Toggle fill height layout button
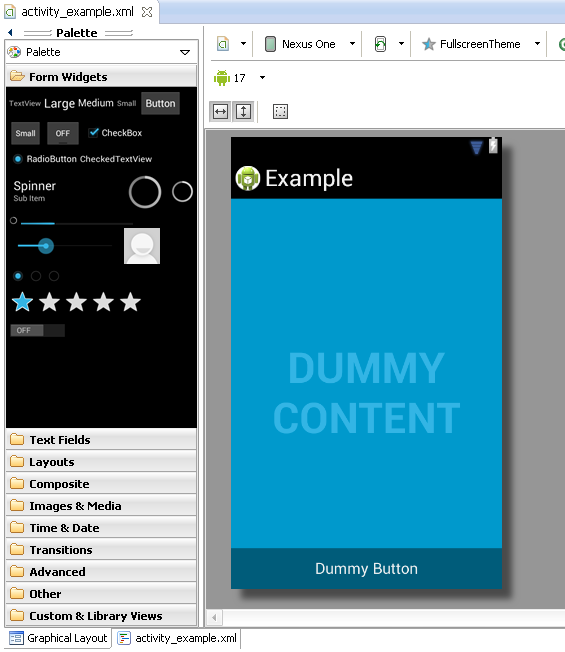Viewport: 565px width, 652px height. point(243,111)
